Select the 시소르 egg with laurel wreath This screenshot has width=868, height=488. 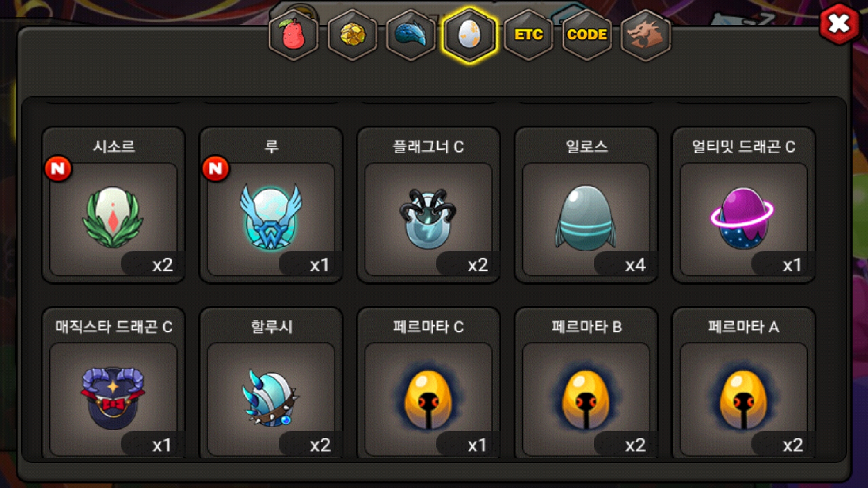(113, 206)
